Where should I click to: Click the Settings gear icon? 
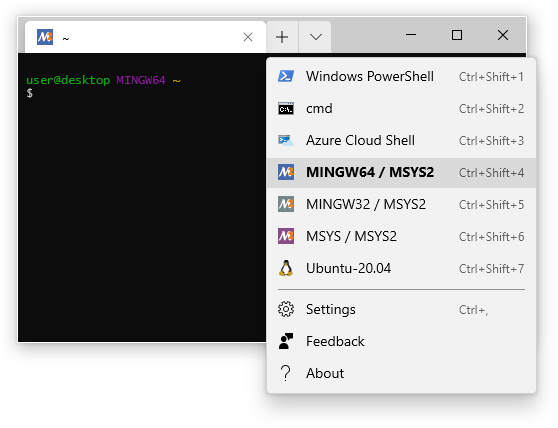pos(286,309)
